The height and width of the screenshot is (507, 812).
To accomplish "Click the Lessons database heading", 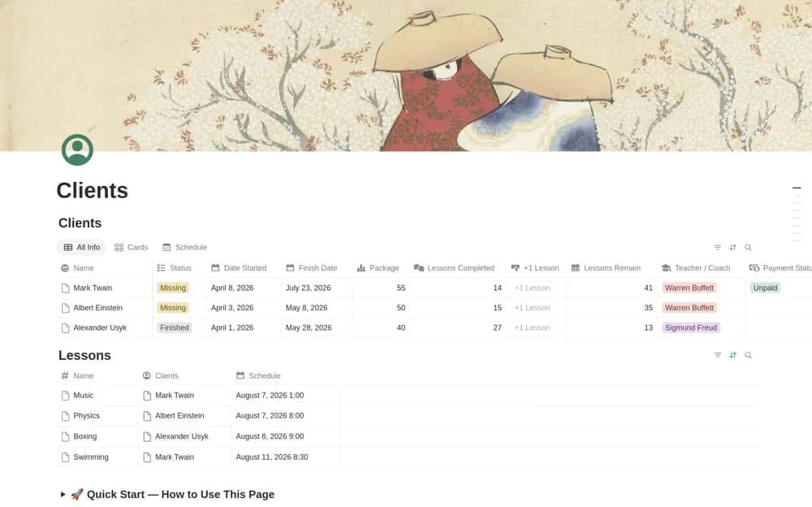I will click(84, 356).
